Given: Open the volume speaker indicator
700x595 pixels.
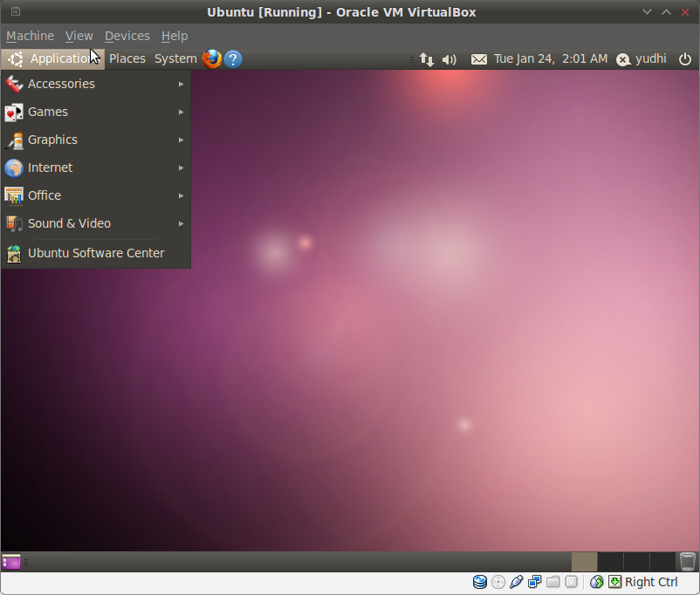Looking at the screenshot, I should click(x=450, y=59).
